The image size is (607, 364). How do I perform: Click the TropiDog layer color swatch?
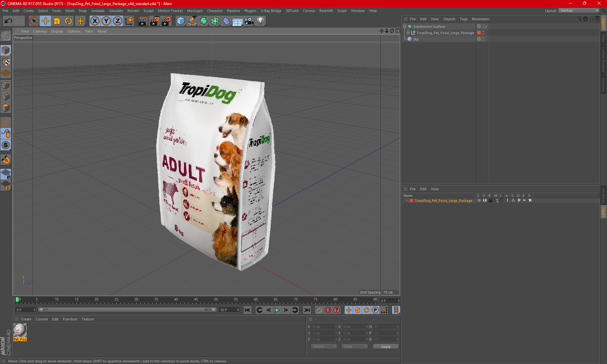(x=411, y=201)
